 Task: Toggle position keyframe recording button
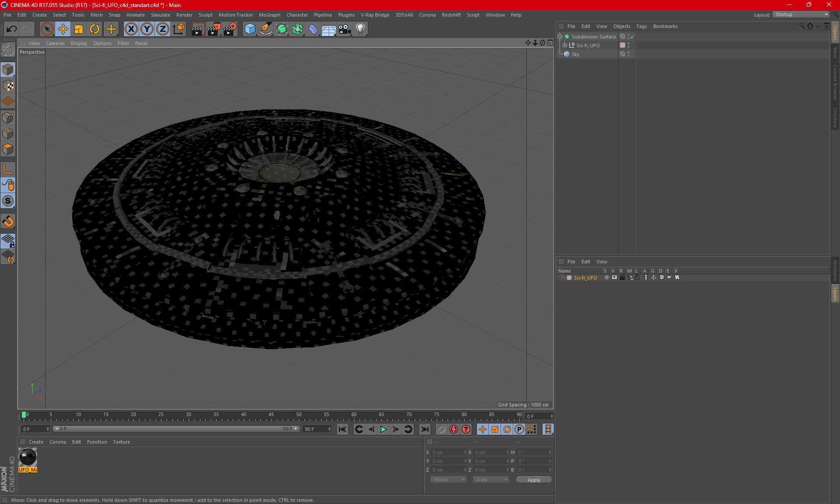tap(483, 429)
